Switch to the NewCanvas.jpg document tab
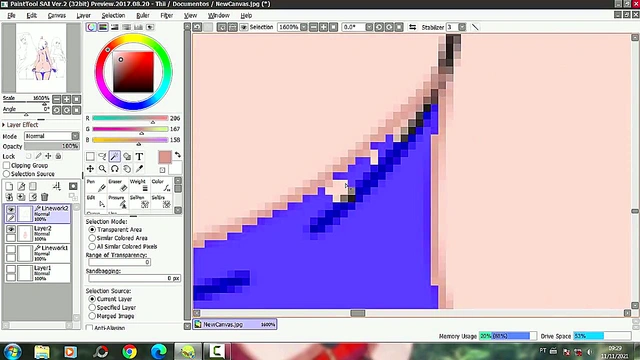Screen dimensions: 640x360 tap(235, 324)
